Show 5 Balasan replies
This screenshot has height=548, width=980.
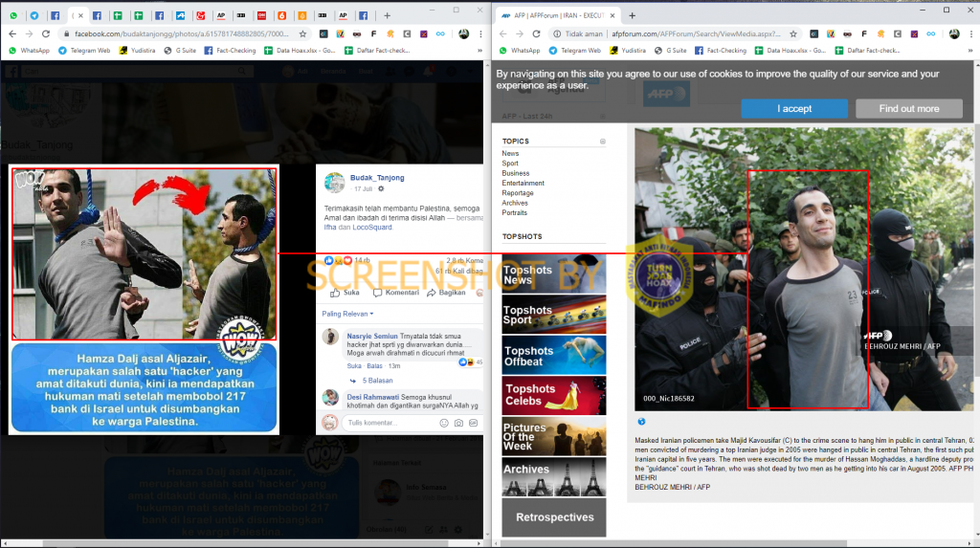click(x=377, y=381)
